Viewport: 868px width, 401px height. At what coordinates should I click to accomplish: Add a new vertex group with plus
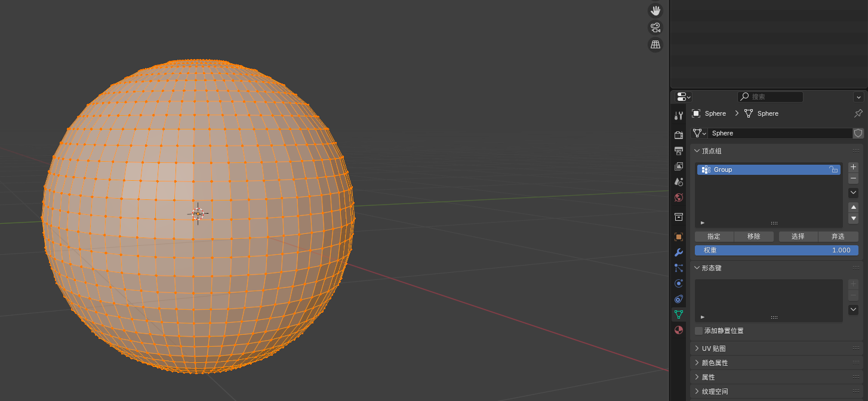[854, 167]
